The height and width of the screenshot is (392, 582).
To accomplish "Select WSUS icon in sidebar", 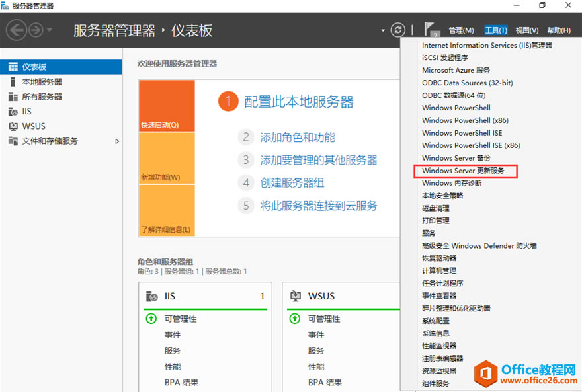I will (13, 126).
